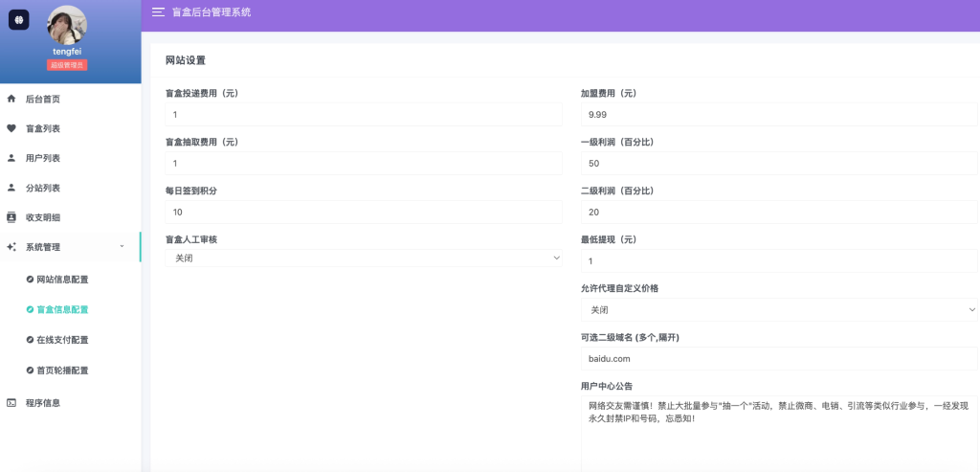Click the 每日签到积分 input field
The width and height of the screenshot is (980, 472).
(364, 212)
